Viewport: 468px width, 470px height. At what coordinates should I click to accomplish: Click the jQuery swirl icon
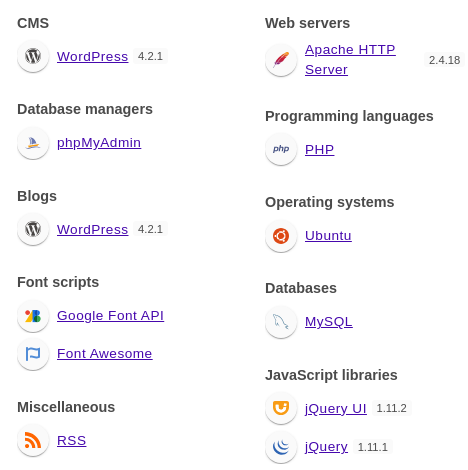coord(281,447)
